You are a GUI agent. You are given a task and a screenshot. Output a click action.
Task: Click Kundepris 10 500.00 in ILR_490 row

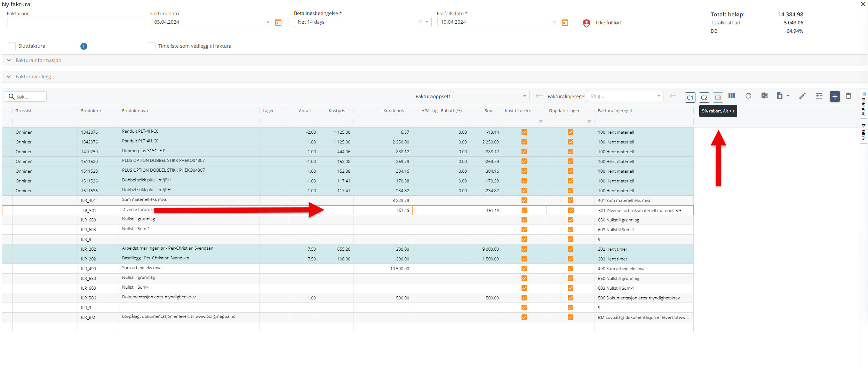(x=399, y=268)
